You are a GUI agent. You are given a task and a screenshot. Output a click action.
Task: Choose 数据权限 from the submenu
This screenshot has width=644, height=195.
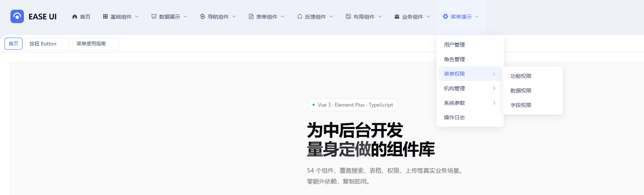tap(533, 91)
